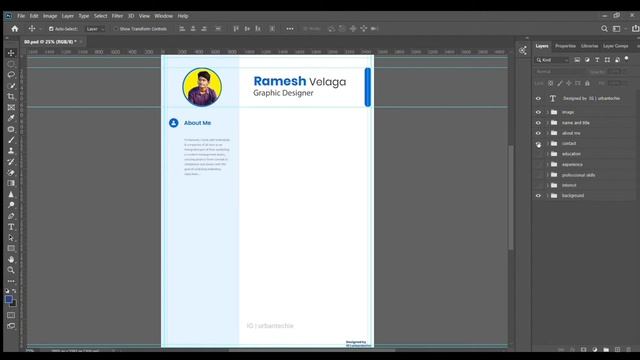Filter layers by pixel layer icon
Viewport: 640px width, 360px height.
click(x=577, y=60)
